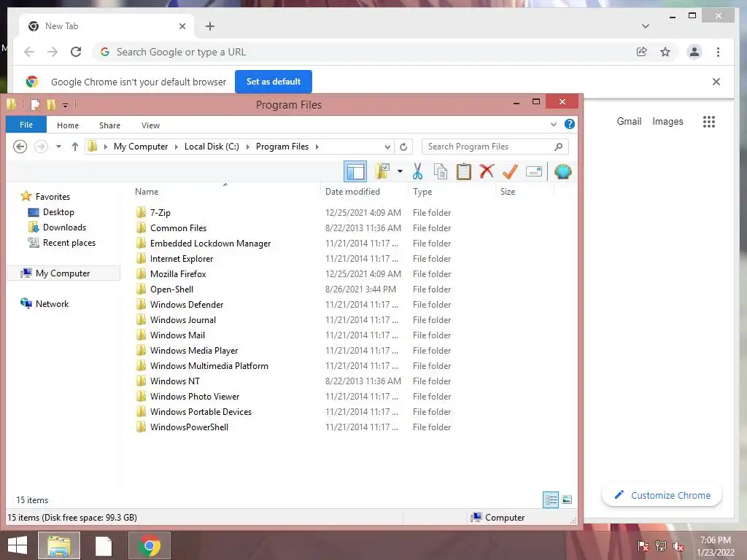This screenshot has width=747, height=560.
Task: Go back in Explorer navigation
Action: (20, 147)
